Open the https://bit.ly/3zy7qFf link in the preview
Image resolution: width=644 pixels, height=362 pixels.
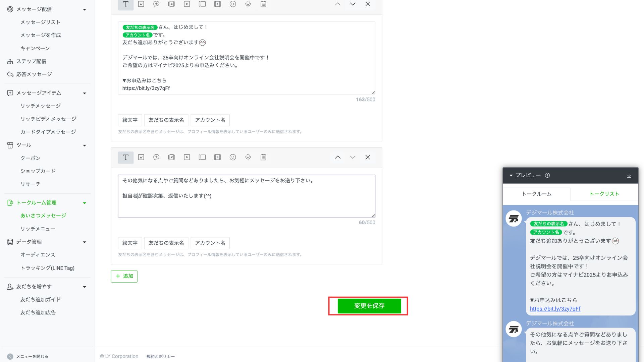[555, 309]
